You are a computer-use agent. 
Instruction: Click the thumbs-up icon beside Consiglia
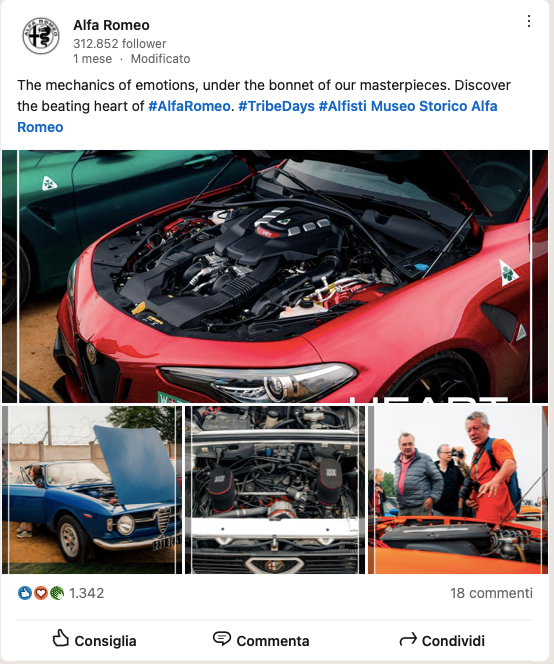pos(60,638)
